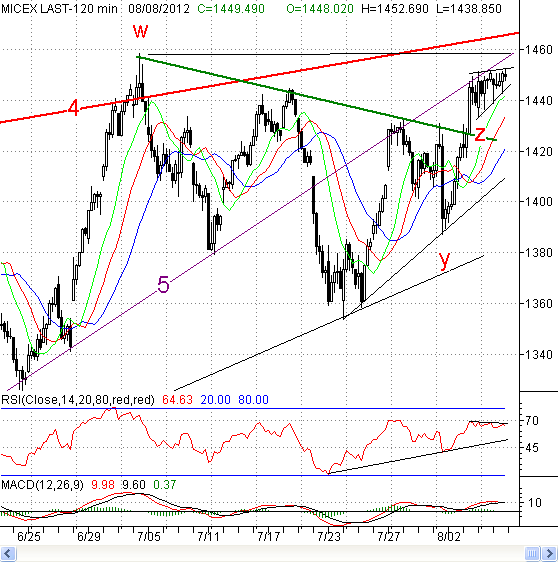Click the red wave label w
Image resolution: width=558 pixels, height=562 pixels.
pos(140,31)
